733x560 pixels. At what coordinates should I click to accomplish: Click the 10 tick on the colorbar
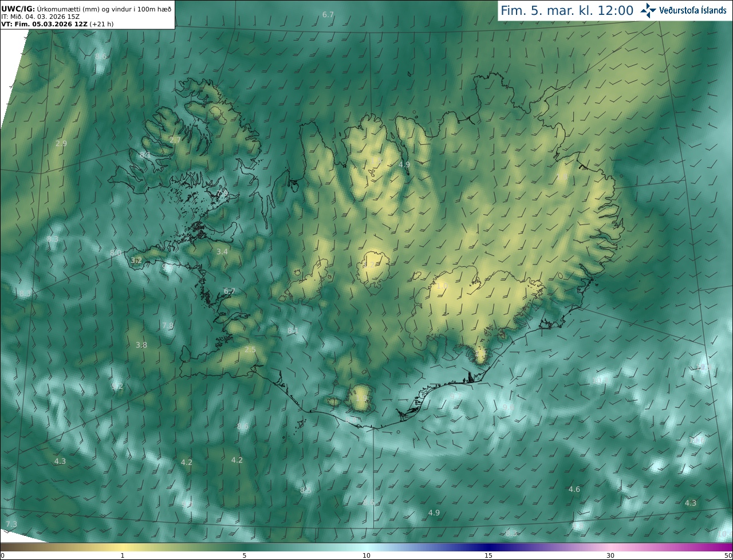[x=366, y=555]
